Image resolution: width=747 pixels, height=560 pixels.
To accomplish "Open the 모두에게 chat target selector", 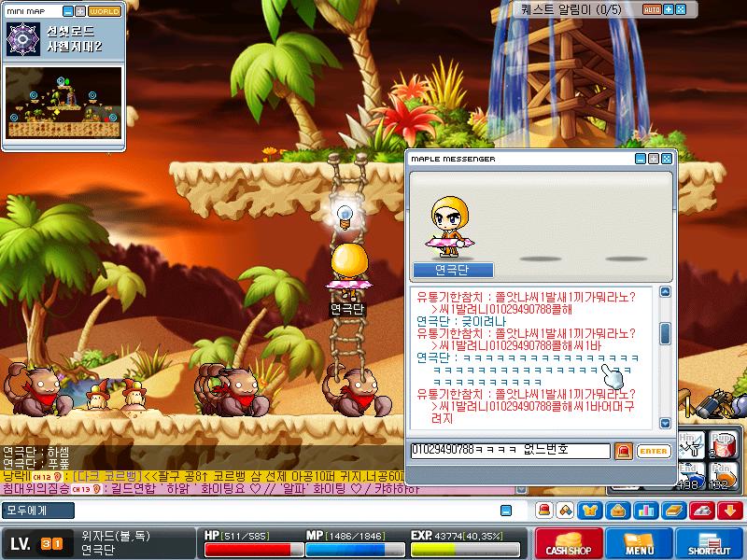I will tap(37, 511).
